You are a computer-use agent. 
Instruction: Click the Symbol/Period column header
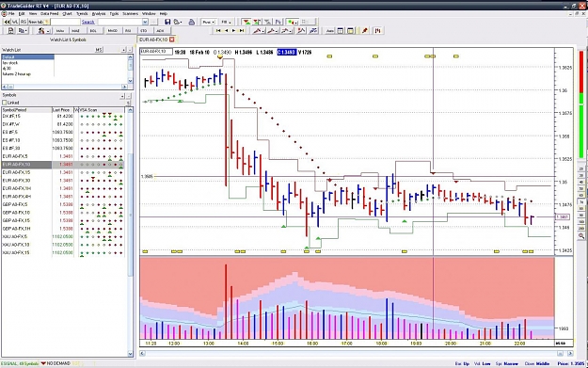tap(26, 110)
